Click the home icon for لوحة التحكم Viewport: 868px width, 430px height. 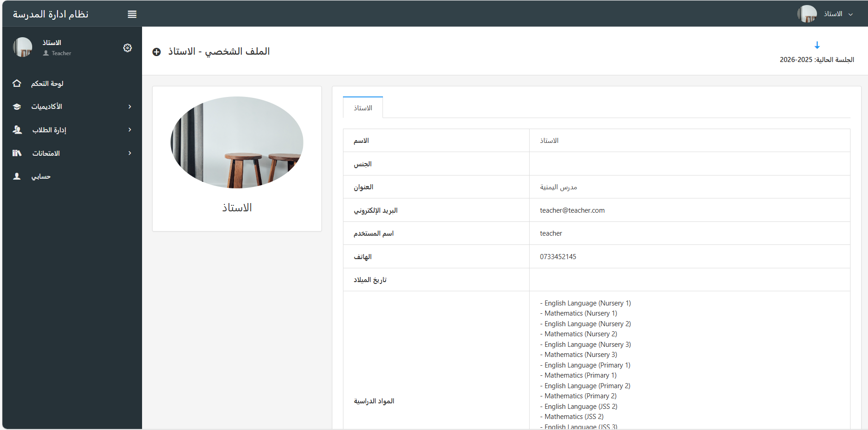(17, 83)
